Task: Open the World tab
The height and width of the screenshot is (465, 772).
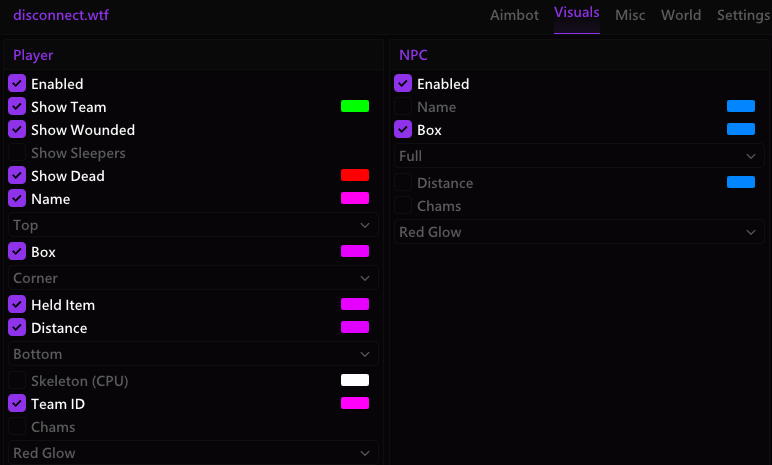Action: pyautogui.click(x=681, y=15)
